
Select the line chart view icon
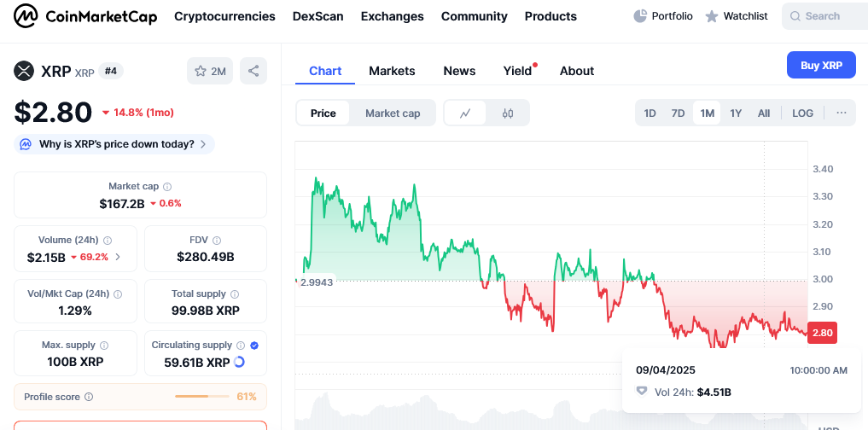[465, 113]
